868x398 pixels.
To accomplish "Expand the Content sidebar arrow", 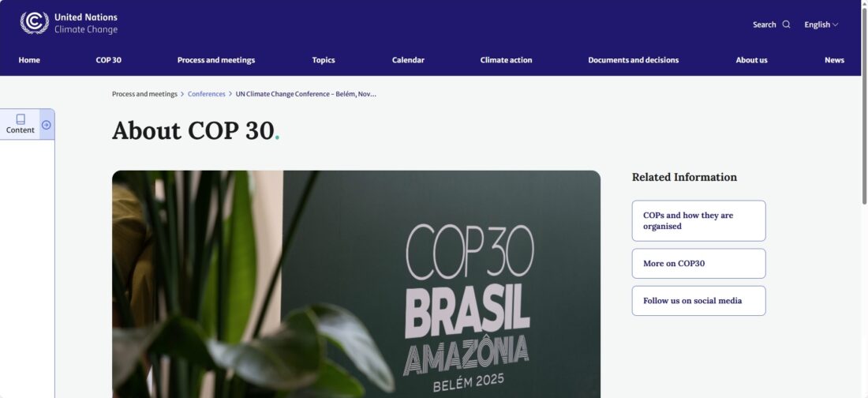I will click(47, 125).
